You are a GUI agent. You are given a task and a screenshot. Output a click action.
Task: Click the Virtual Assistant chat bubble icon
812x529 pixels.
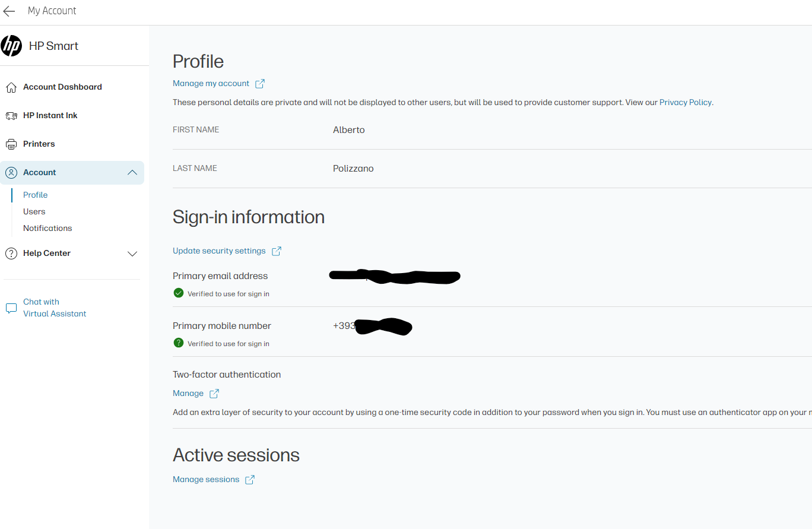point(11,308)
